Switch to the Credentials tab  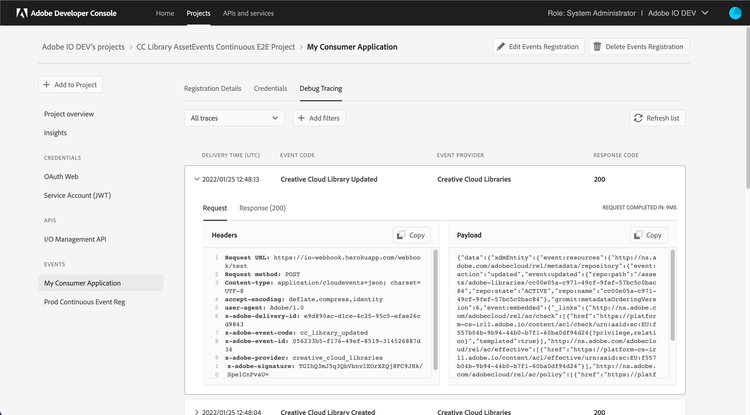pyautogui.click(x=270, y=89)
